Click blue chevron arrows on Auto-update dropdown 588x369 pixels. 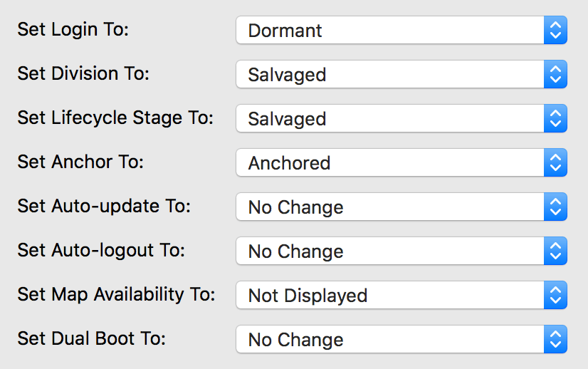pos(555,207)
